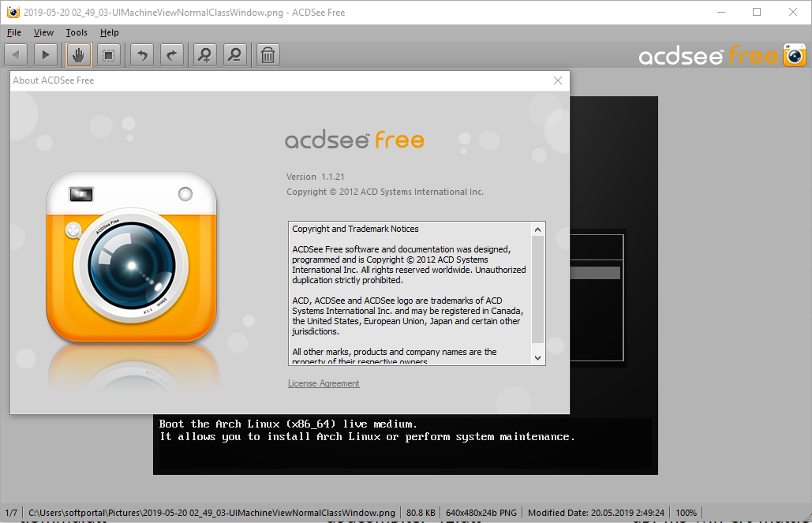The image size is (812, 523).
Task: Close the About ACDSee Free dialog
Action: tap(558, 80)
